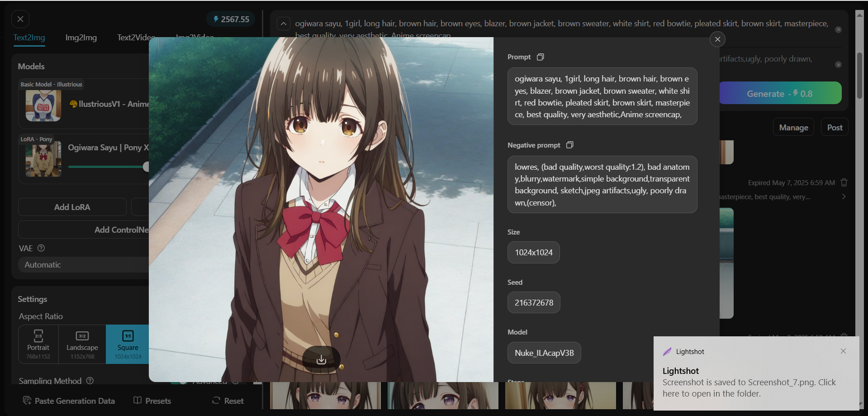Image resolution: width=868 pixels, height=416 pixels.
Task: Click the energy balance 2567.55 badge
Action: coord(231,19)
